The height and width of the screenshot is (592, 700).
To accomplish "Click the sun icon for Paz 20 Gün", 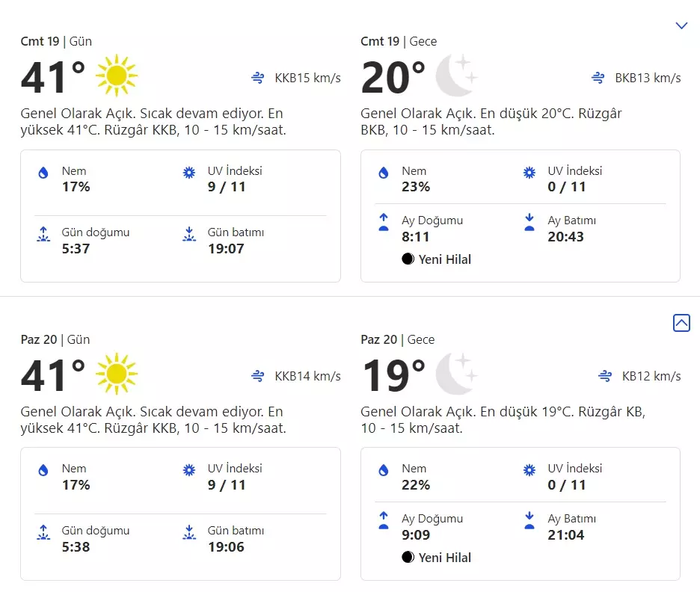I will [x=117, y=374].
